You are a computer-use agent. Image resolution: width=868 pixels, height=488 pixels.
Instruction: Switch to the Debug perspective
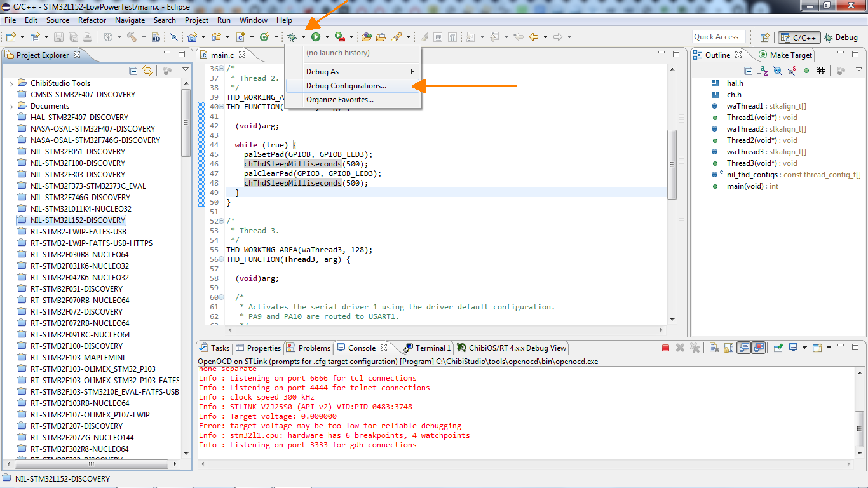[841, 37]
